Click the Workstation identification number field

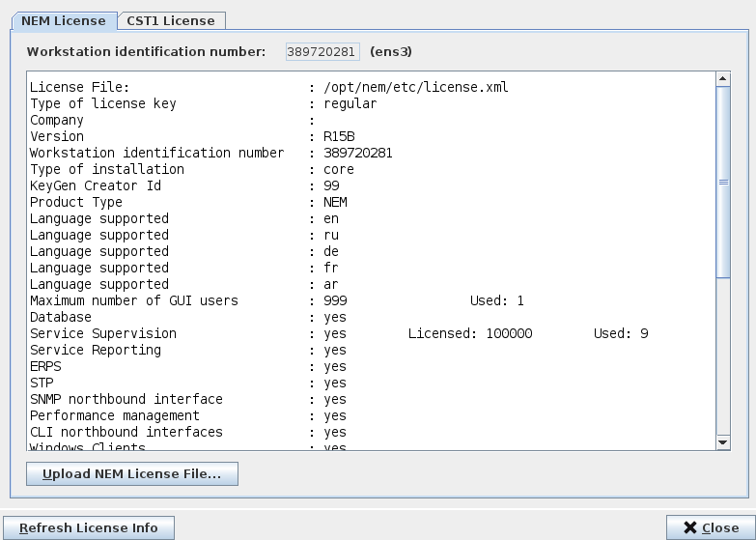[x=322, y=51]
